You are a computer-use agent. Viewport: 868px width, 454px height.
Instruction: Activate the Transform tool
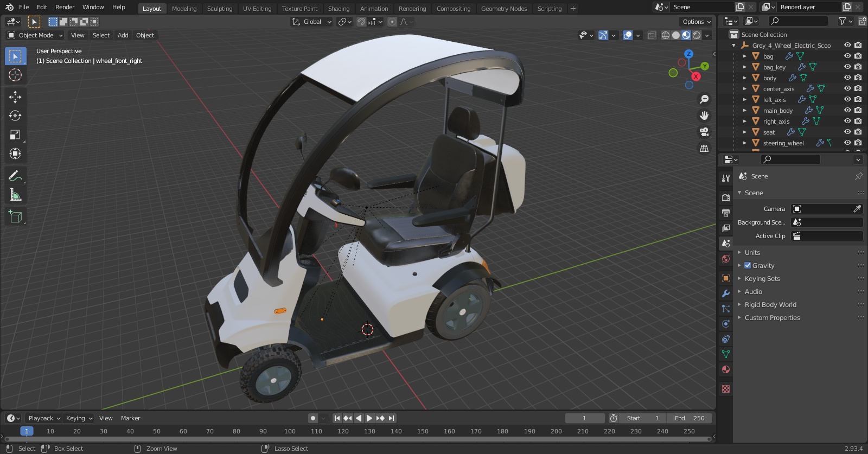click(15, 154)
